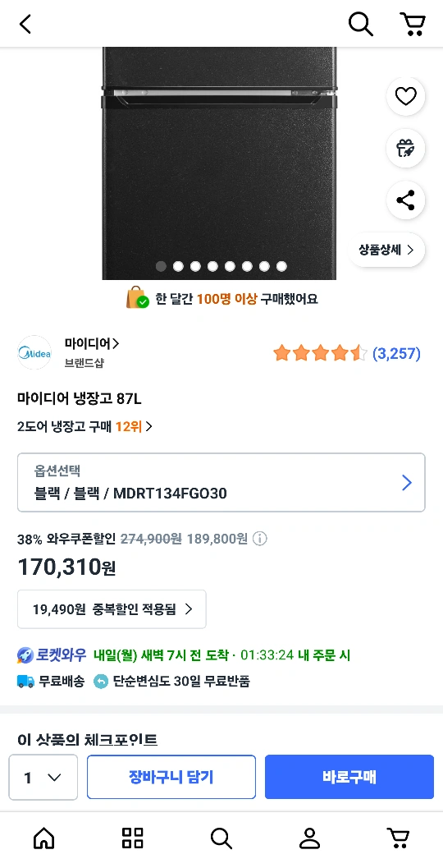The image size is (443, 868).
Task: Open 2도어 냉장고 구매 12위 ranking
Action: tap(85, 427)
